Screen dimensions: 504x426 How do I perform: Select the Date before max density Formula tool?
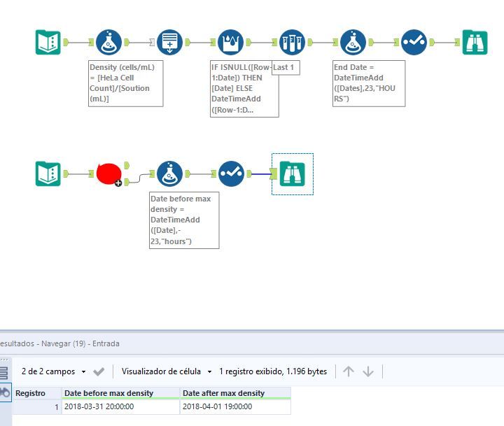[x=169, y=173]
